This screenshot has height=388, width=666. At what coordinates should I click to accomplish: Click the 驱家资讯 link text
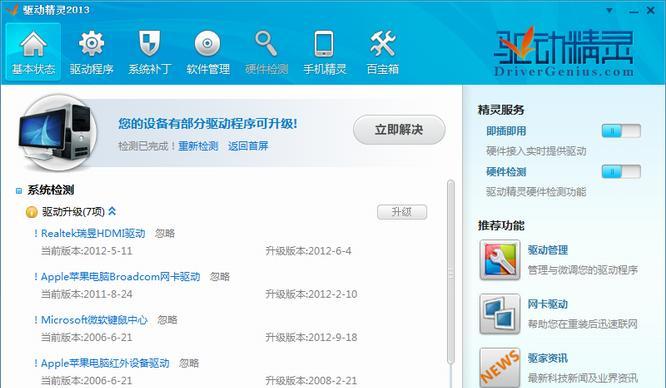[x=547, y=358]
